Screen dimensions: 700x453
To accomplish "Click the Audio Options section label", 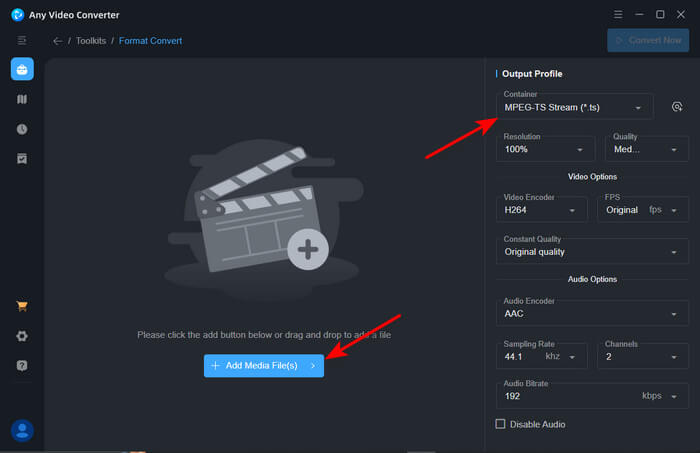I will click(592, 279).
